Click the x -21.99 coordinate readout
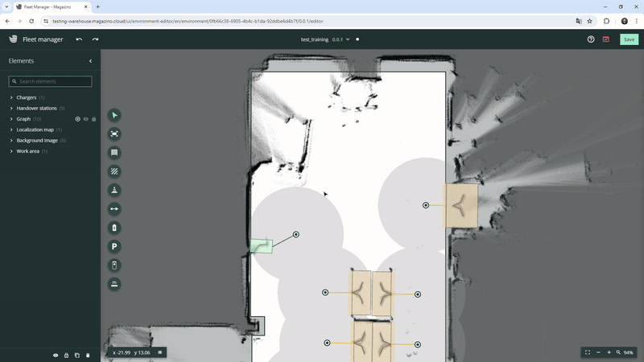 [122, 352]
